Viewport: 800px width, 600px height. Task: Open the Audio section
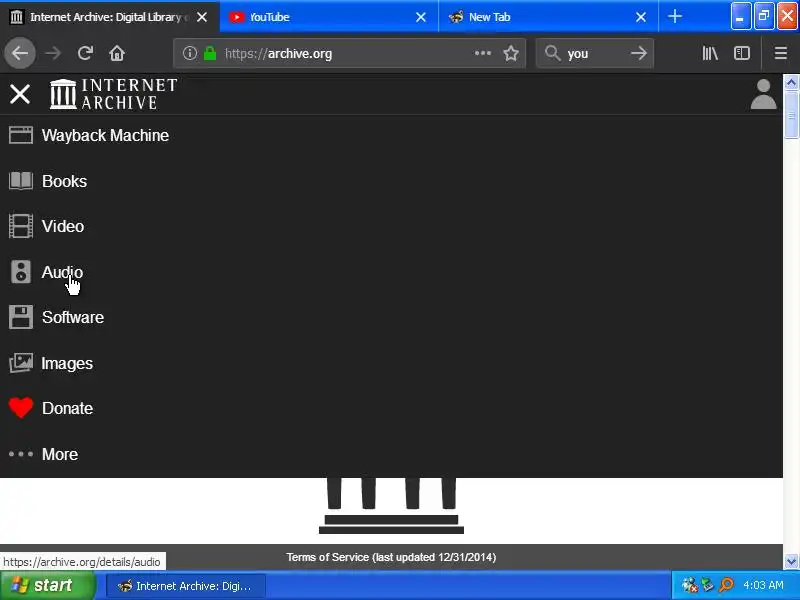point(62,272)
